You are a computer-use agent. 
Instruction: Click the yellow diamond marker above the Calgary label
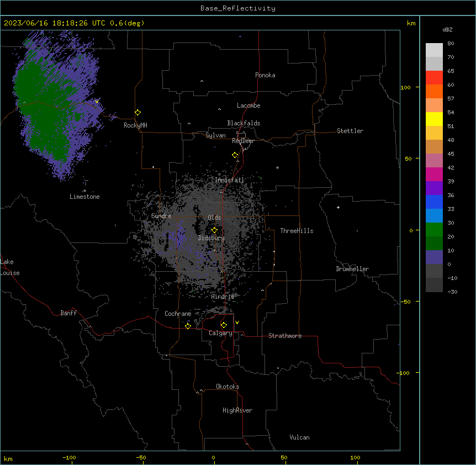224,325
